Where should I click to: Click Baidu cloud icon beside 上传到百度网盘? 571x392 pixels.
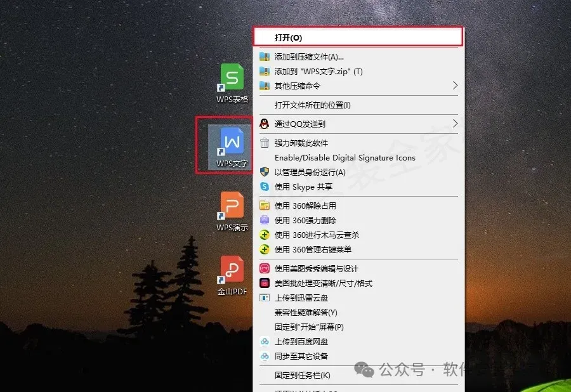coord(265,341)
